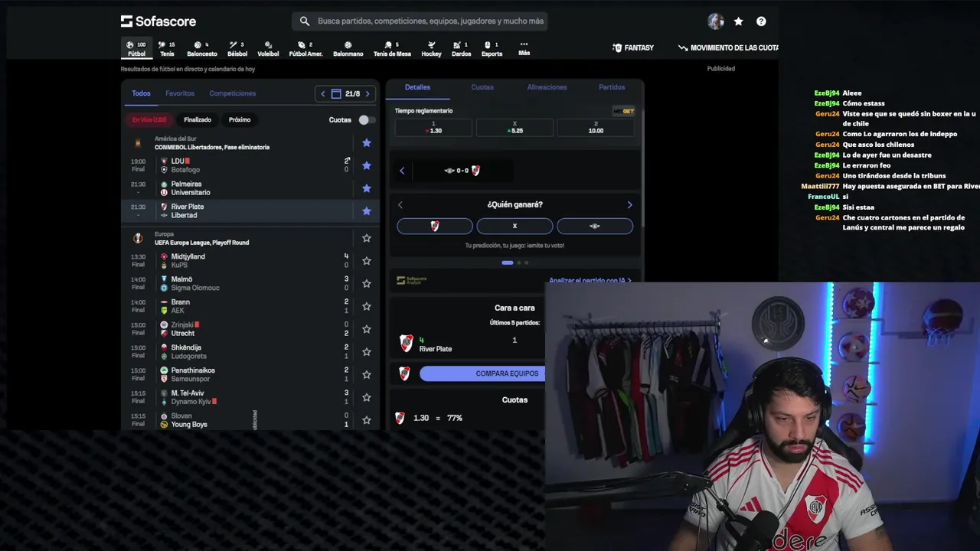Go to previous day arrow
The image size is (980, 551).
pos(323,94)
